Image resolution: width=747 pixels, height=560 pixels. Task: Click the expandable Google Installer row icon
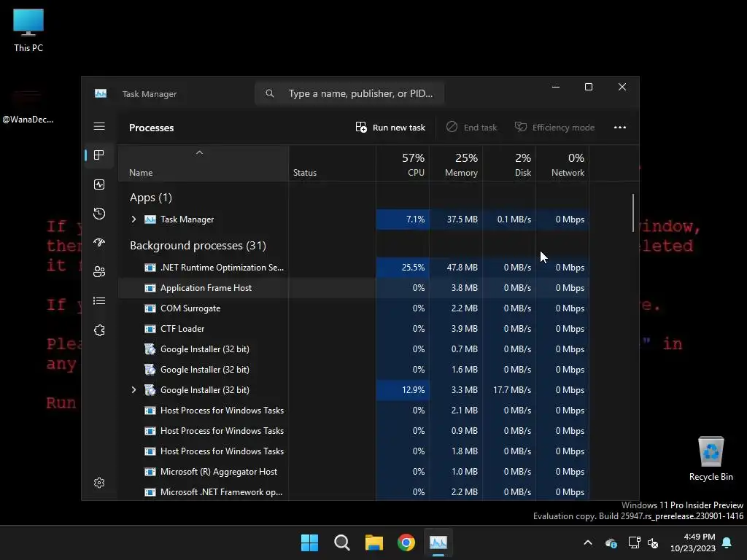150,390
